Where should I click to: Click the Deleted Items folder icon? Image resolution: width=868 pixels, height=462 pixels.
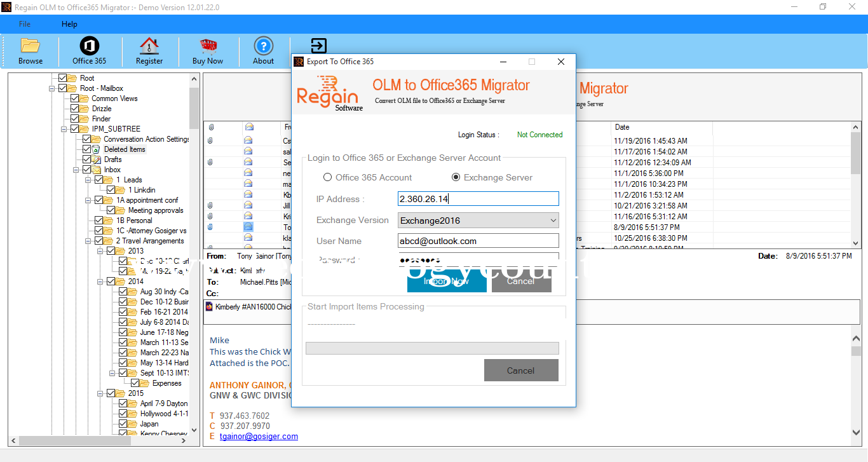click(x=96, y=149)
